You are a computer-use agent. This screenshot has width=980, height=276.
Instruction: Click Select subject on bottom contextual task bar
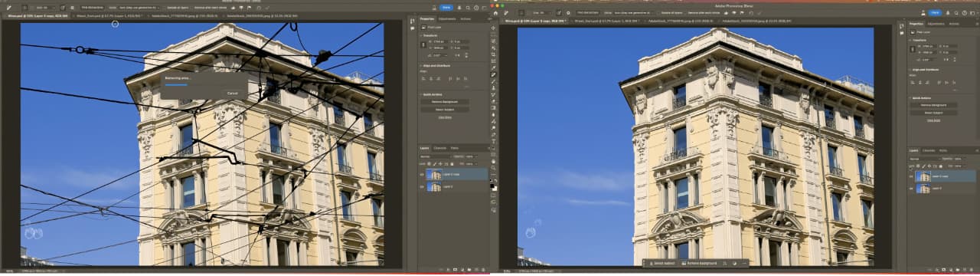point(662,263)
